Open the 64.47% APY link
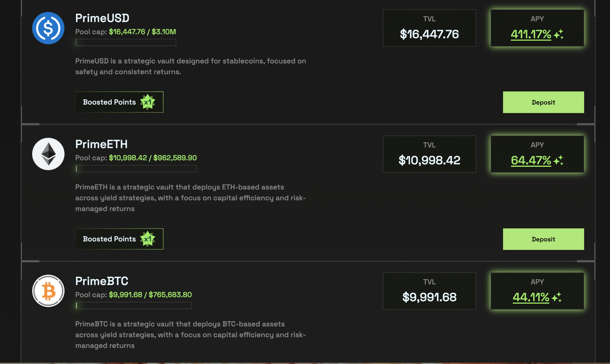Image resolution: width=610 pixels, height=364 pixels. [x=531, y=160]
